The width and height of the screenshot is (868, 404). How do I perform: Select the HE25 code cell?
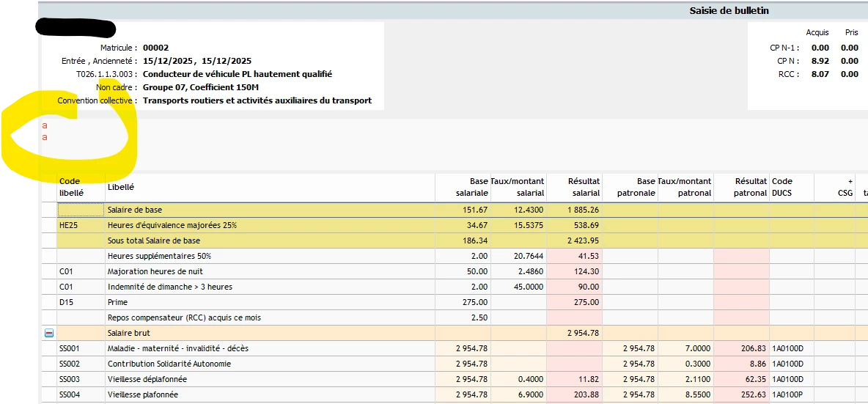pyautogui.click(x=70, y=225)
